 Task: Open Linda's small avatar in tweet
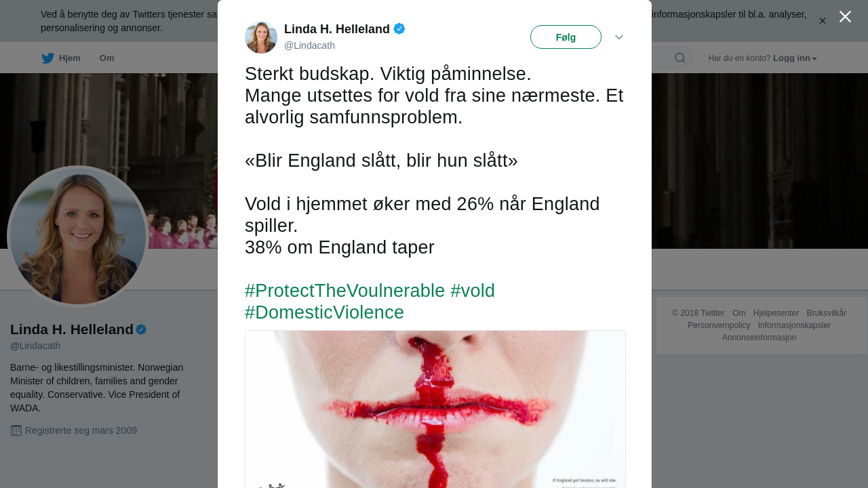tap(261, 37)
